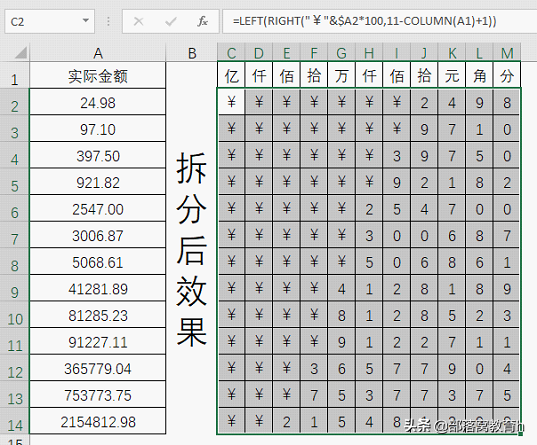Select column I header
The image size is (537, 445).
[x=397, y=53]
